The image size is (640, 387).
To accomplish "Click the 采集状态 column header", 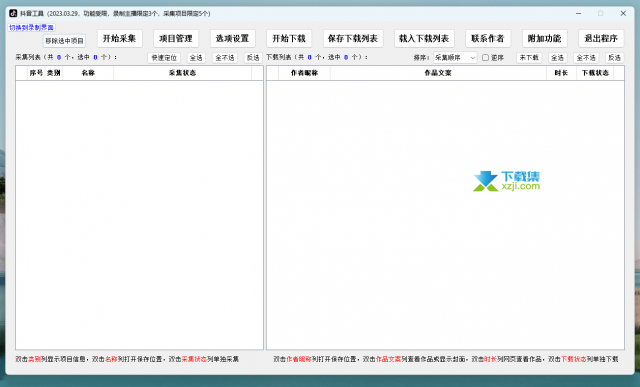I will point(182,73).
